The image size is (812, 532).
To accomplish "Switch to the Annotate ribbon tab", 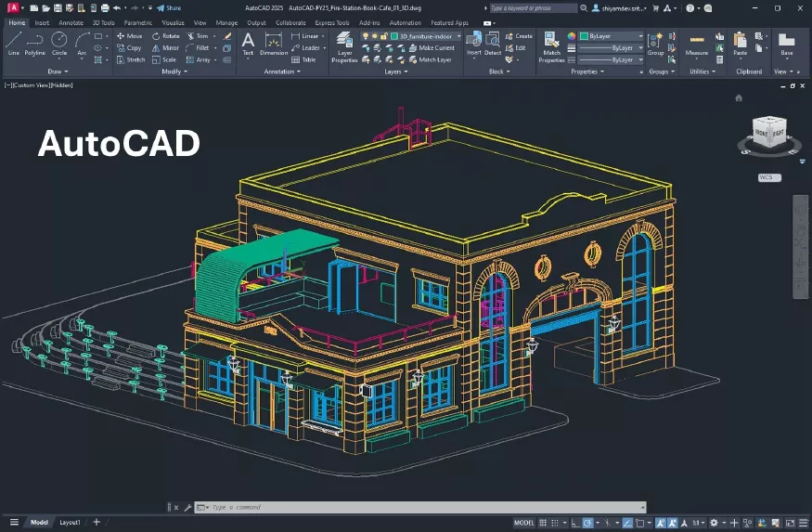I will (71, 22).
